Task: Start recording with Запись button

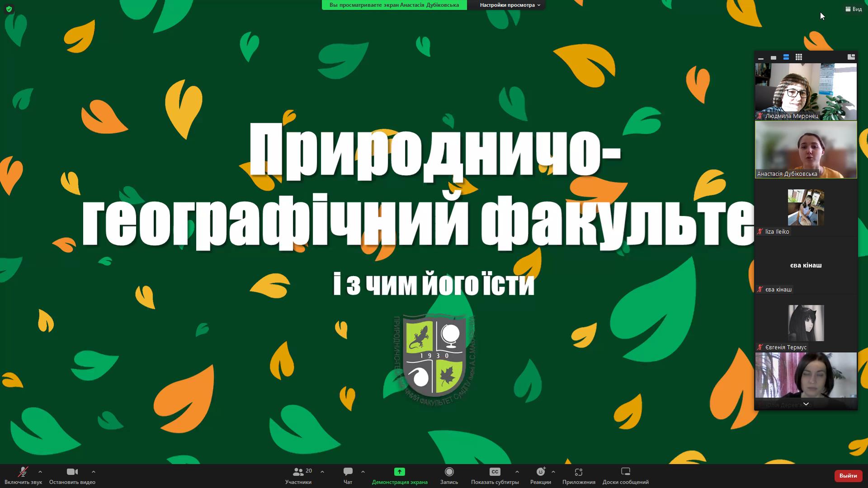Action: coord(449,475)
